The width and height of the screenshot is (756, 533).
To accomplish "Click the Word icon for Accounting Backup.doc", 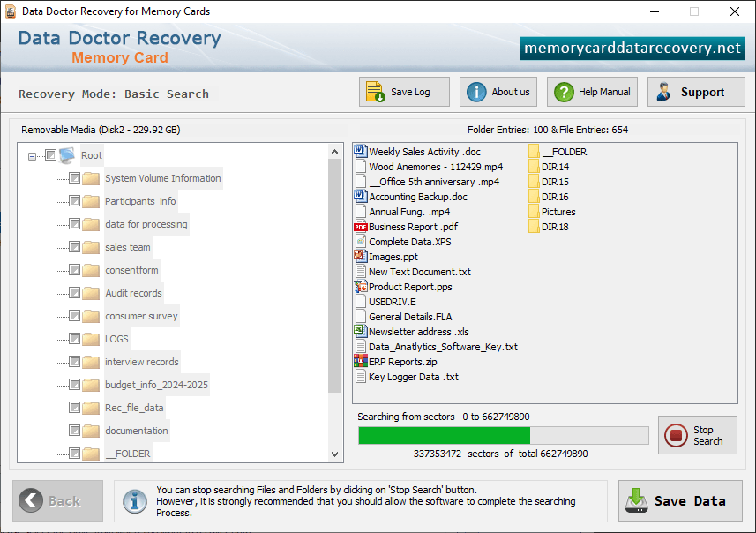I will 361,196.
